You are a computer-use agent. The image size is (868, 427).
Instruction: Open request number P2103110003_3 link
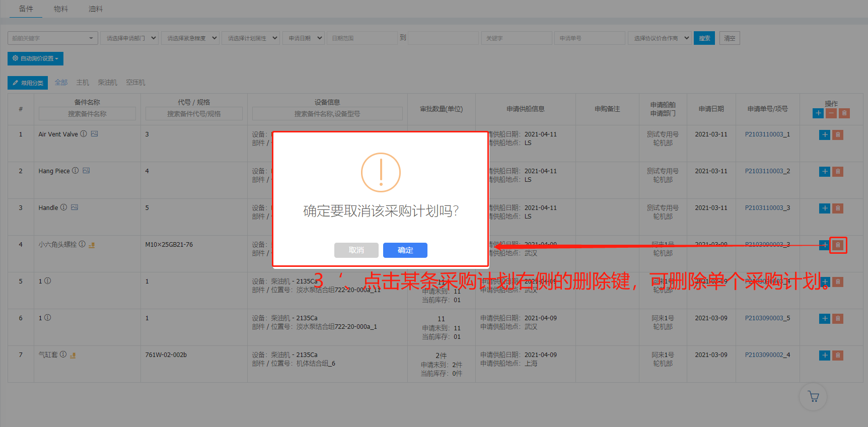point(767,208)
